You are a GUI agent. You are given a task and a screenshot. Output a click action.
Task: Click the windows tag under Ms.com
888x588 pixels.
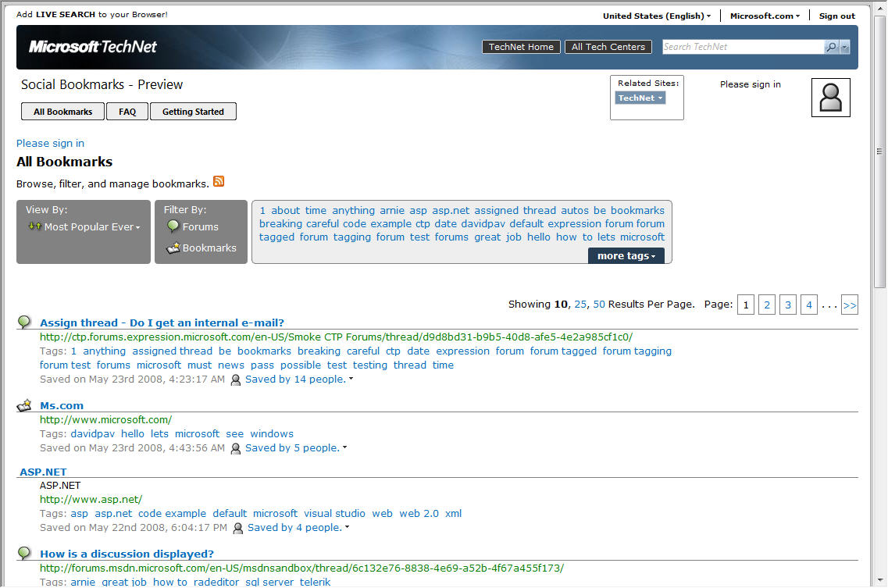point(272,434)
